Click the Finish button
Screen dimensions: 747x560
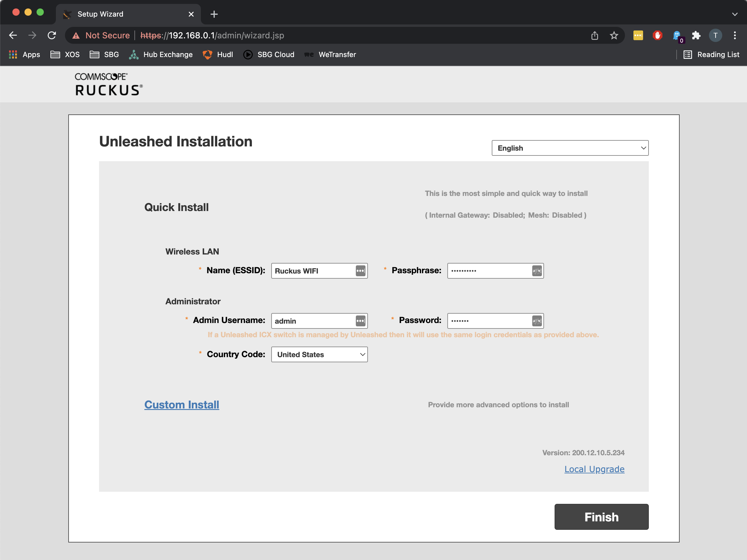click(601, 517)
